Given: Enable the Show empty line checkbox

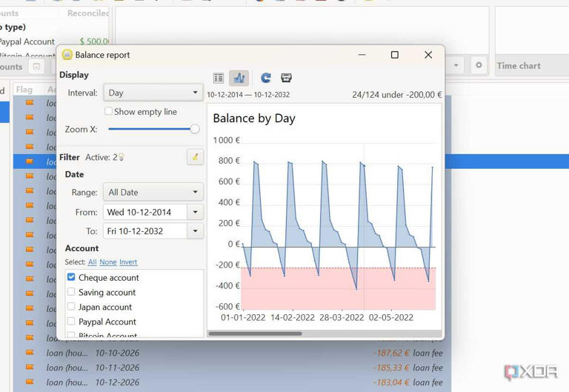Looking at the screenshot, I should coord(109,112).
